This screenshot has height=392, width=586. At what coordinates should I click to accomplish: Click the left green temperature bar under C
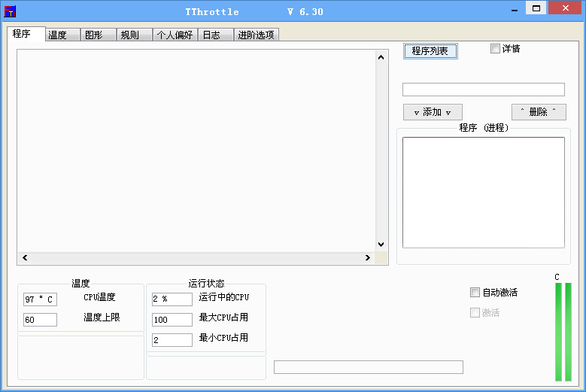pos(558,332)
